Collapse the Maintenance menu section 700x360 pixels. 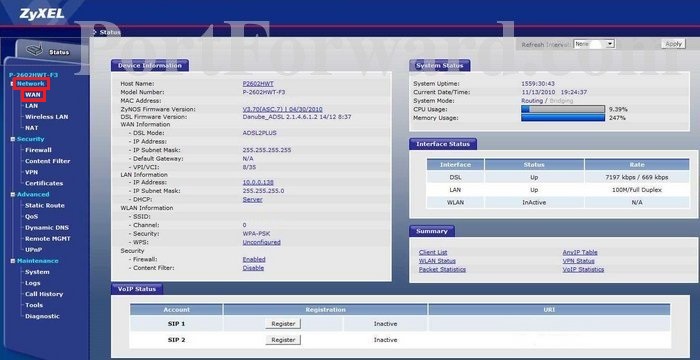(x=12, y=261)
